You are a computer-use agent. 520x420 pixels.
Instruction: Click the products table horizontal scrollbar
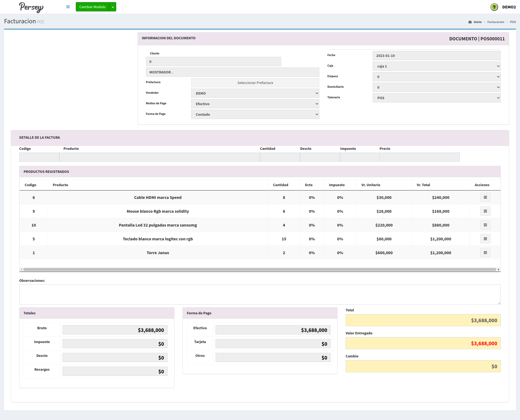259,269
